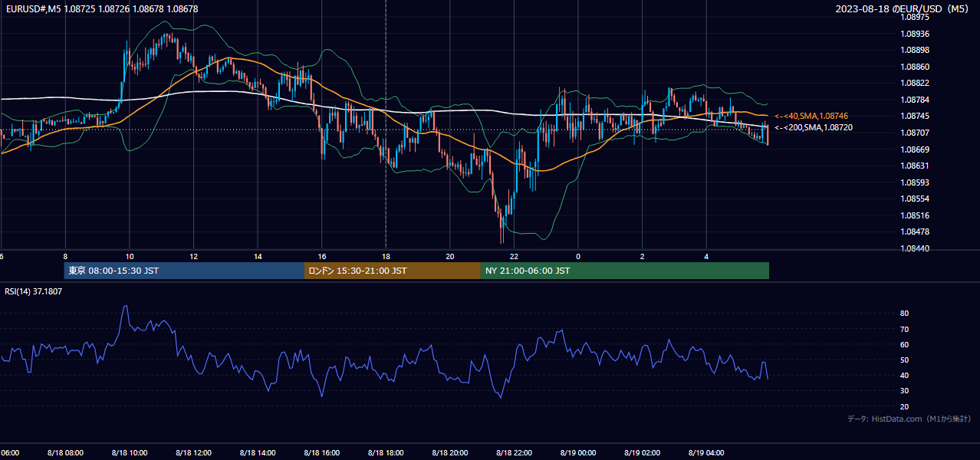This screenshot has width=980, height=460.
Task: Click the 1.08669 price axis label
Action: [x=915, y=149]
